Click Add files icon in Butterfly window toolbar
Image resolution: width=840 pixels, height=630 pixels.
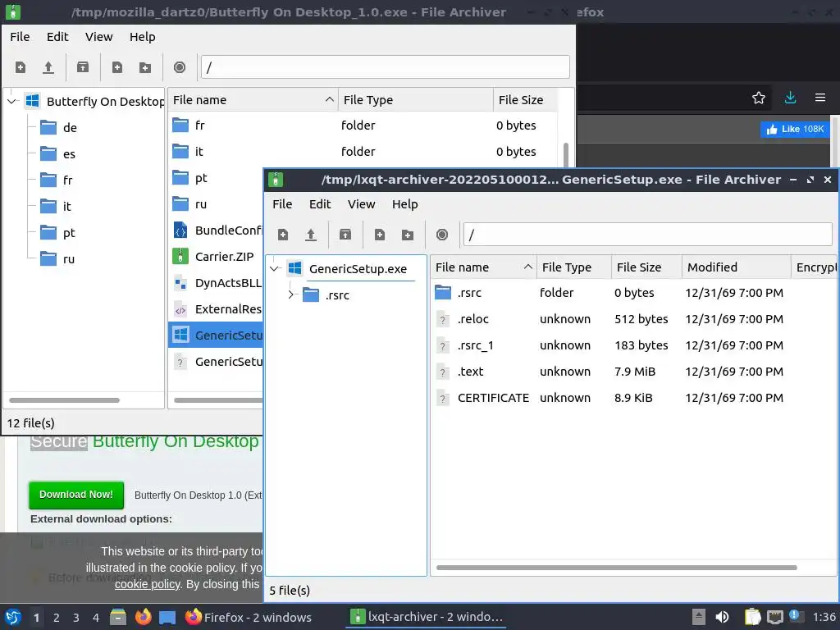pos(116,67)
